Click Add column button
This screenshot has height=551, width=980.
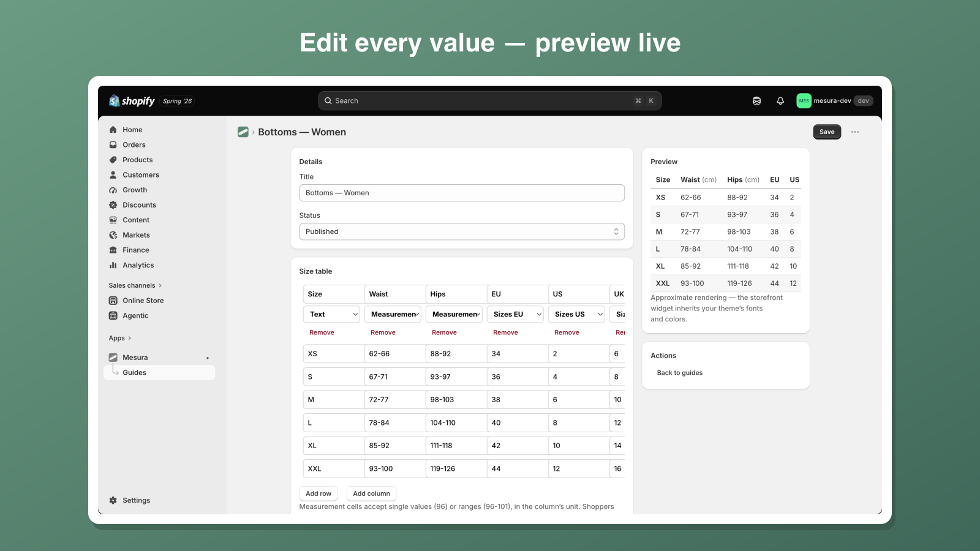coord(371,493)
